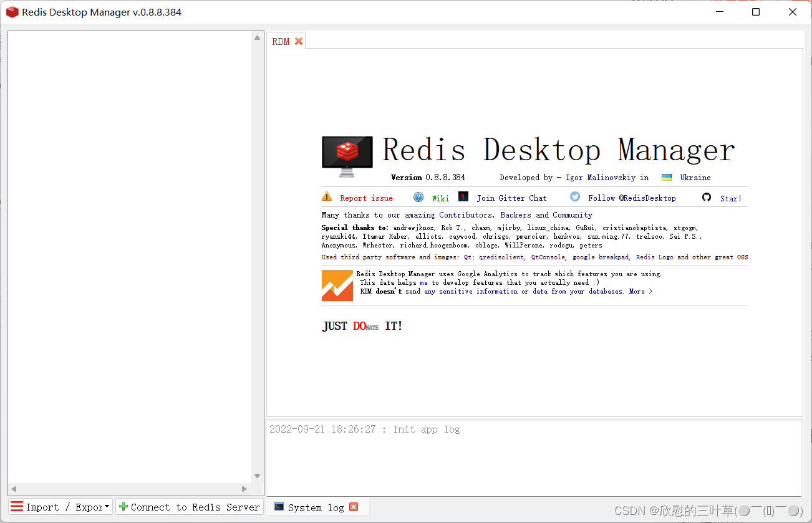The image size is (812, 523).
Task: Click the connection tree scroll up arrow
Action: click(257, 38)
